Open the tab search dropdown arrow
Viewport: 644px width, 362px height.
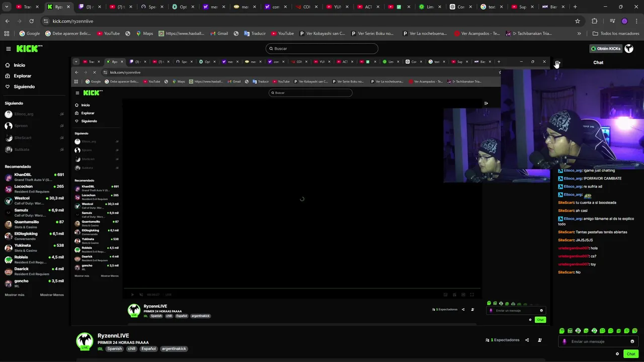pos(7,7)
